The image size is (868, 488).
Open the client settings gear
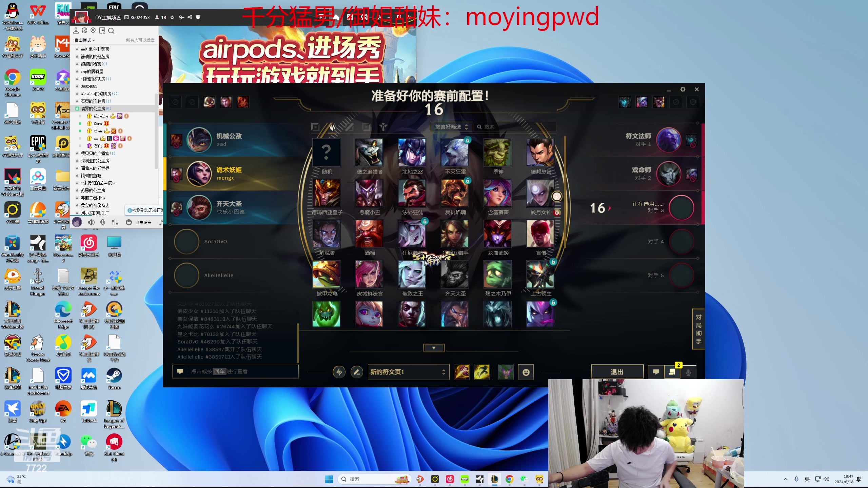pyautogui.click(x=683, y=89)
